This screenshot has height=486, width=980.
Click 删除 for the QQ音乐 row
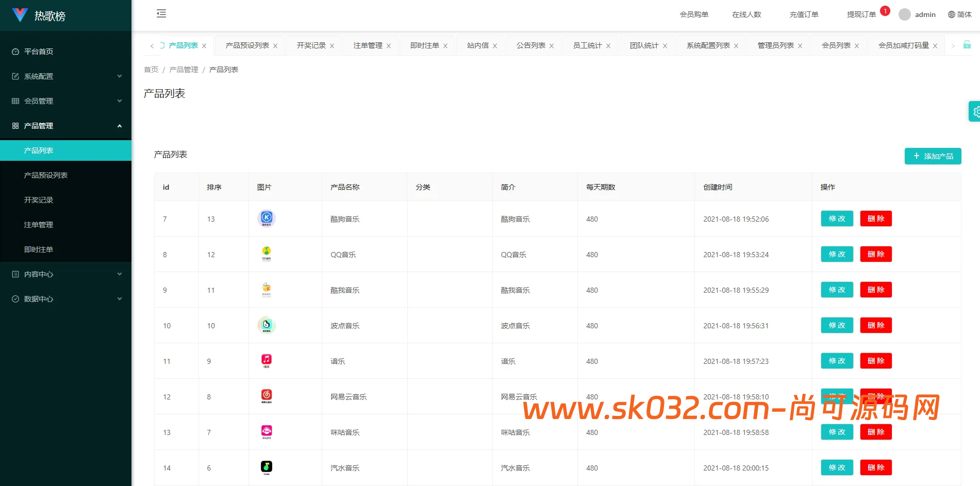point(876,254)
